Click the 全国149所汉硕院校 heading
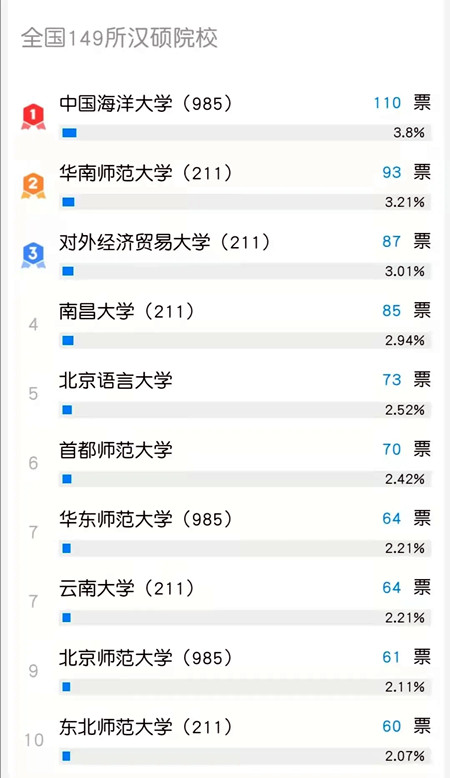 coord(119,38)
